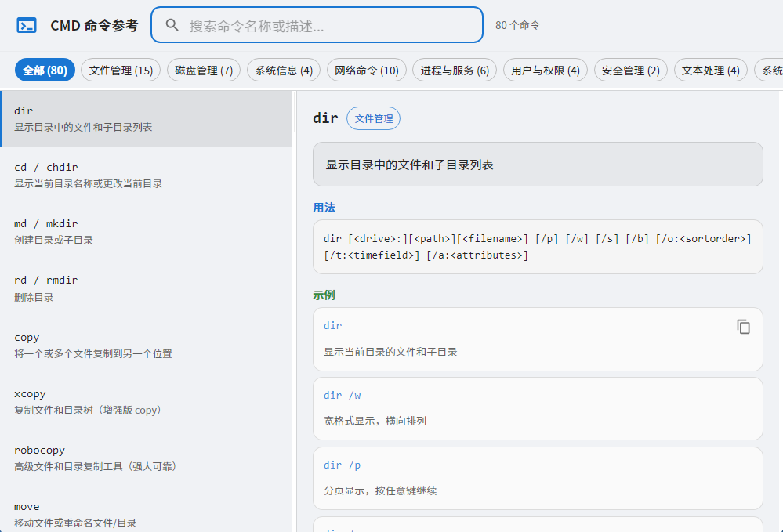Select the 文本处理 (4) chip

click(x=711, y=71)
